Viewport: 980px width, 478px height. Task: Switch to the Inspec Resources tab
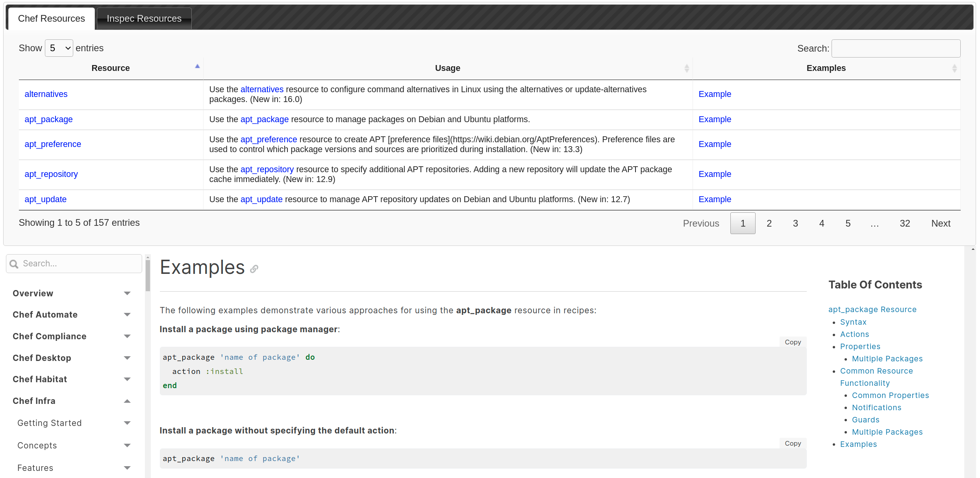144,19
